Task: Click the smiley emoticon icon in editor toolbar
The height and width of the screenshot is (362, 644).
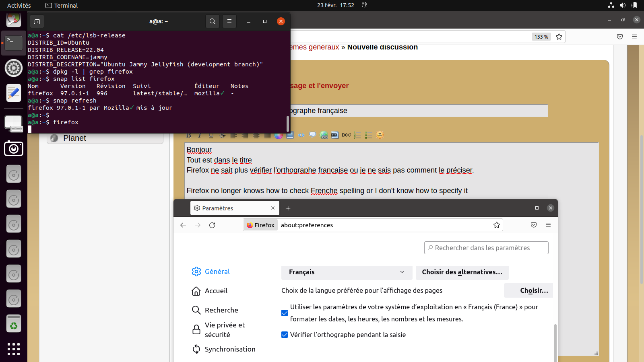Action: coord(380,135)
